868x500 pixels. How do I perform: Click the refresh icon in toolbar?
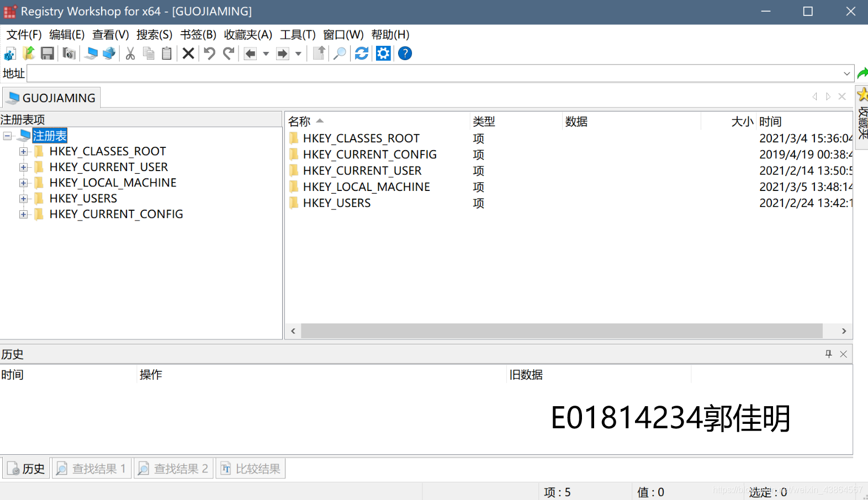click(x=362, y=54)
